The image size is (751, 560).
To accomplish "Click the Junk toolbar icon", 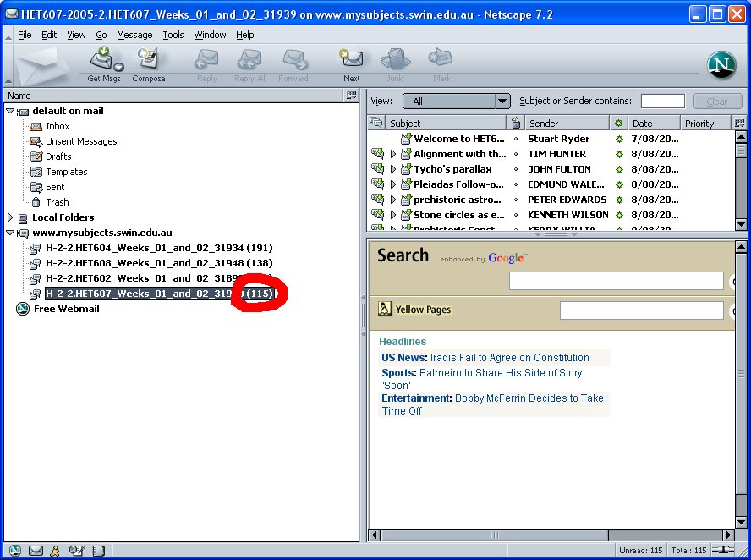I will pyautogui.click(x=395, y=64).
